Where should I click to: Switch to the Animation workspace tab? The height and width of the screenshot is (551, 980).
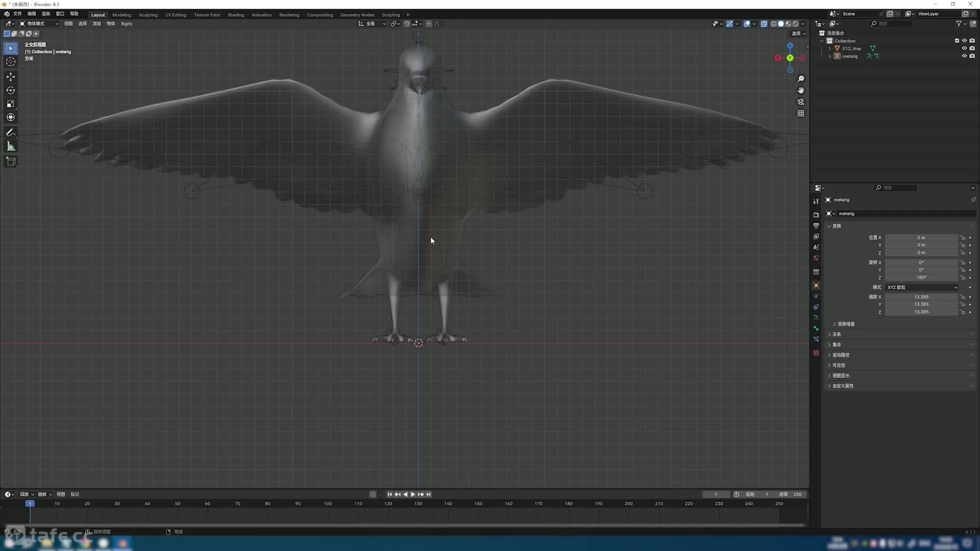[261, 15]
